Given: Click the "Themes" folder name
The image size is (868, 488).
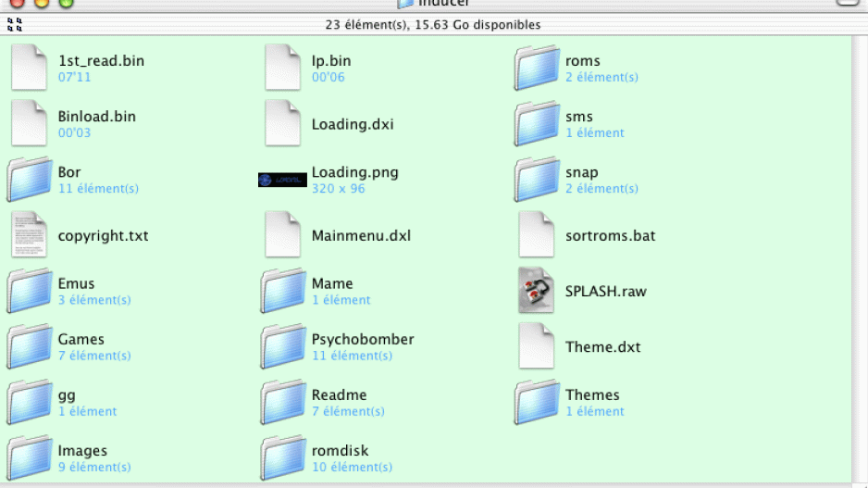Looking at the screenshot, I should [592, 395].
